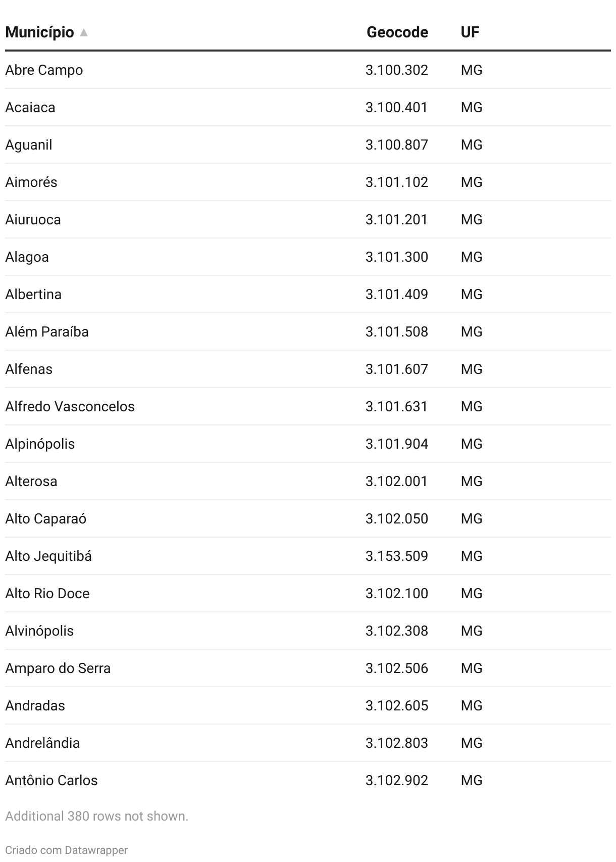Select the Além Paraíba cell
The width and height of the screenshot is (616, 862).
click(x=47, y=331)
